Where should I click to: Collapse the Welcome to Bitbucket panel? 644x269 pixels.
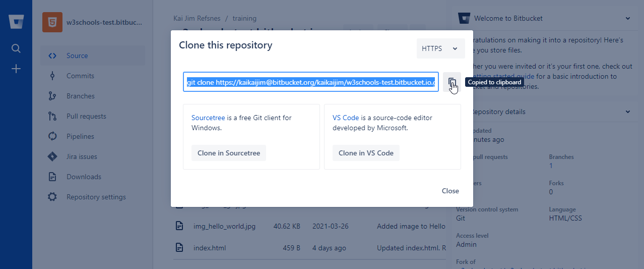628,19
